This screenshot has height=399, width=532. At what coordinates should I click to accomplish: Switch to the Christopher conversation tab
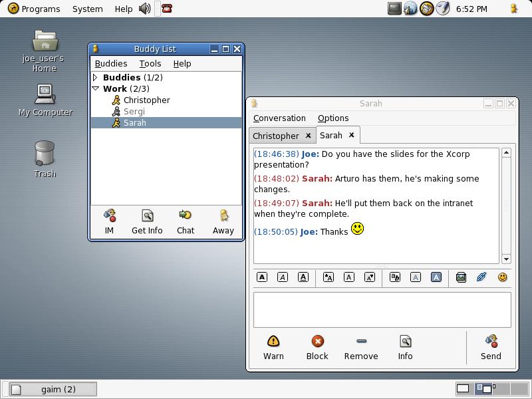pyautogui.click(x=276, y=136)
